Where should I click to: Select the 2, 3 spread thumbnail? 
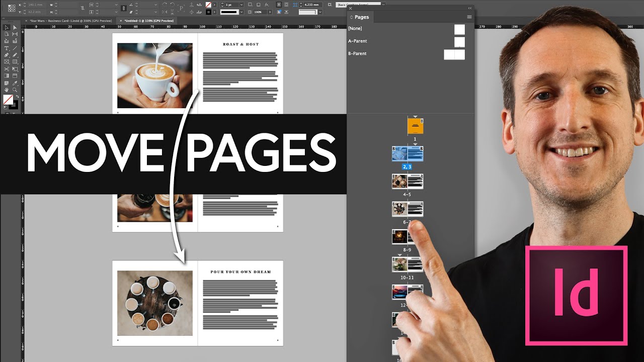pos(408,154)
